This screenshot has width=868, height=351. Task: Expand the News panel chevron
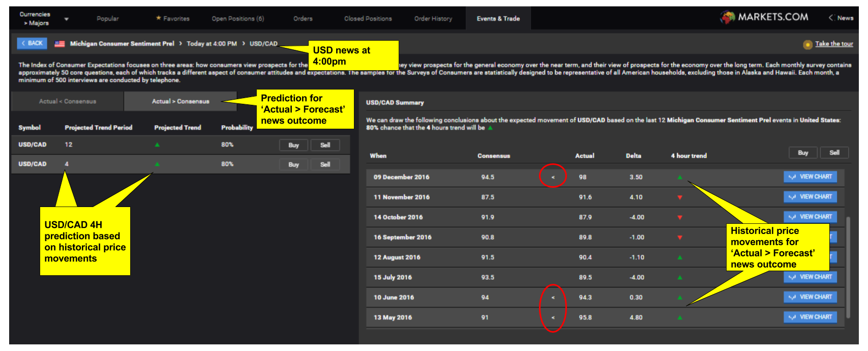pyautogui.click(x=831, y=18)
